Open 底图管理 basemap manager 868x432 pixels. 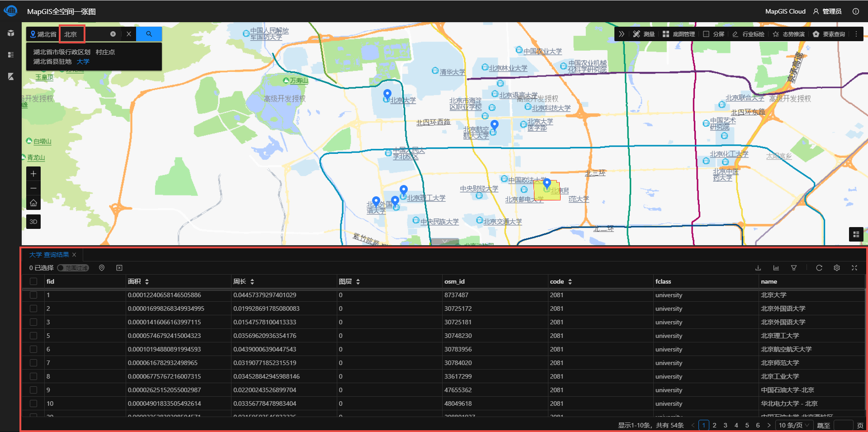pyautogui.click(x=679, y=34)
